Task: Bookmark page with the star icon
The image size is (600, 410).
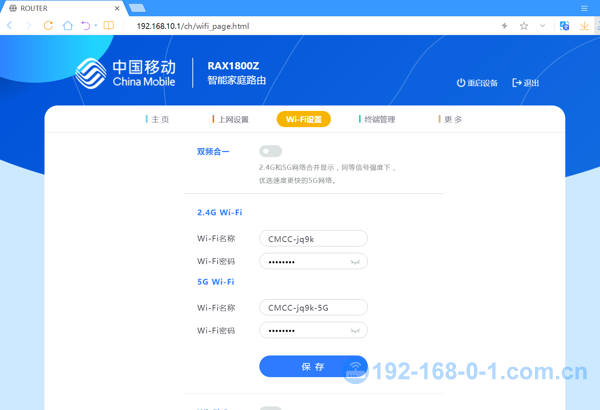Action: pos(524,26)
